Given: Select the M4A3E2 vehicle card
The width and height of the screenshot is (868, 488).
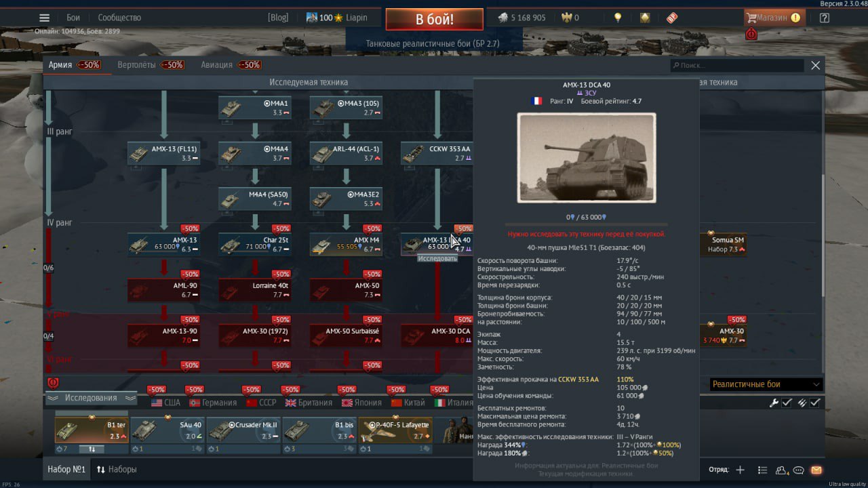Looking at the screenshot, I should 346,199.
